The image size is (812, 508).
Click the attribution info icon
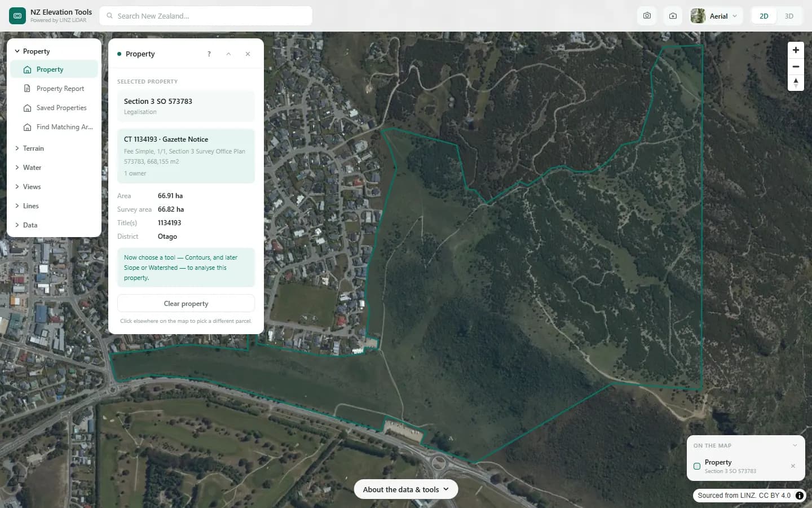[x=800, y=496]
